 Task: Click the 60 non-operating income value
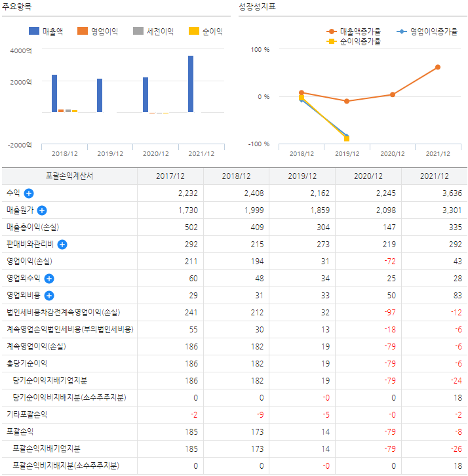point(193,279)
